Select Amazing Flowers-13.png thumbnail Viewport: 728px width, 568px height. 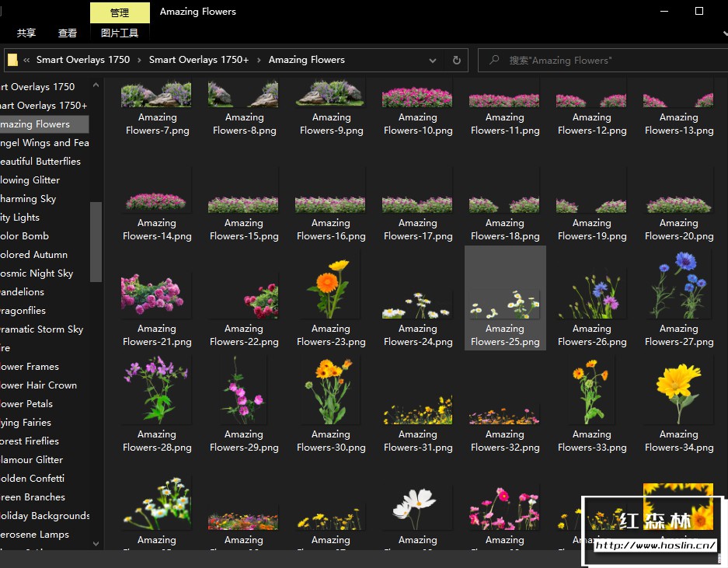[678, 100]
